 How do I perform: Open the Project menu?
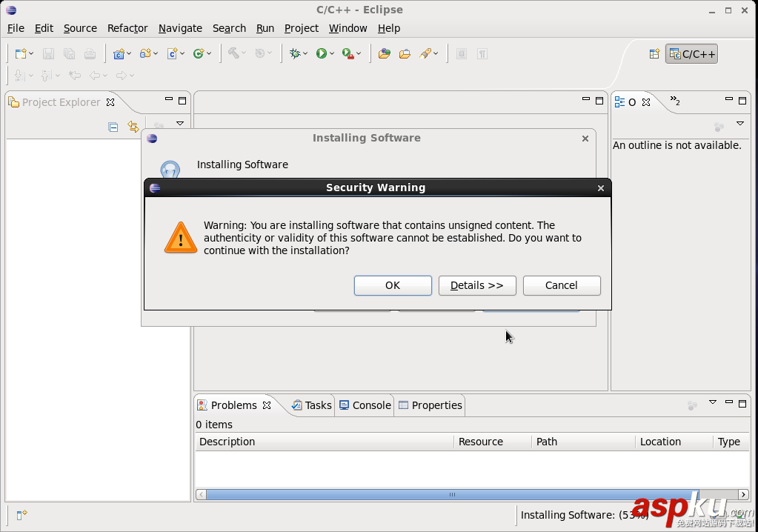click(302, 28)
